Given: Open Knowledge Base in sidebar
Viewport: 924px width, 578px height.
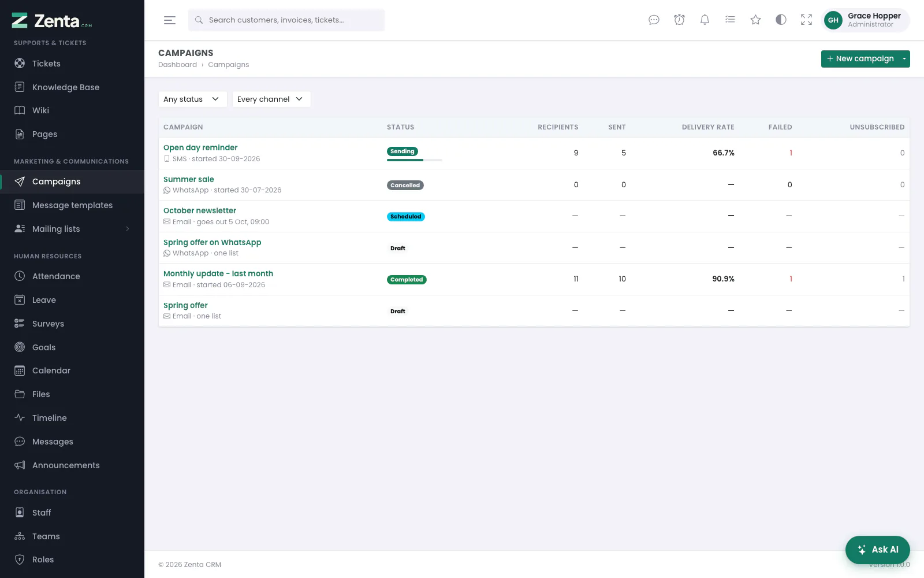Looking at the screenshot, I should 72,87.
